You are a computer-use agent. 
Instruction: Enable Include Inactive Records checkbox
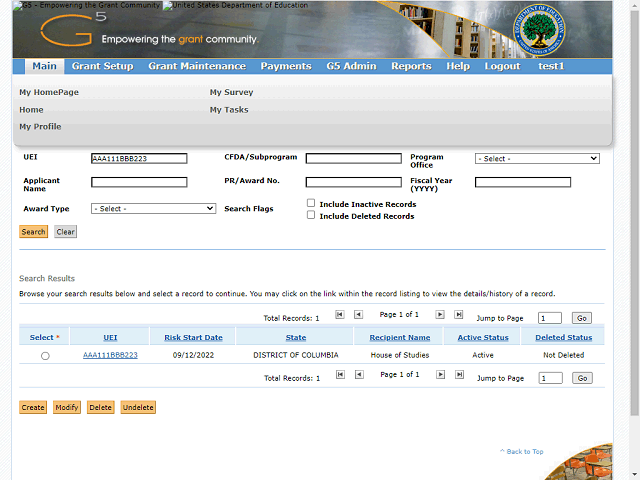(311, 204)
